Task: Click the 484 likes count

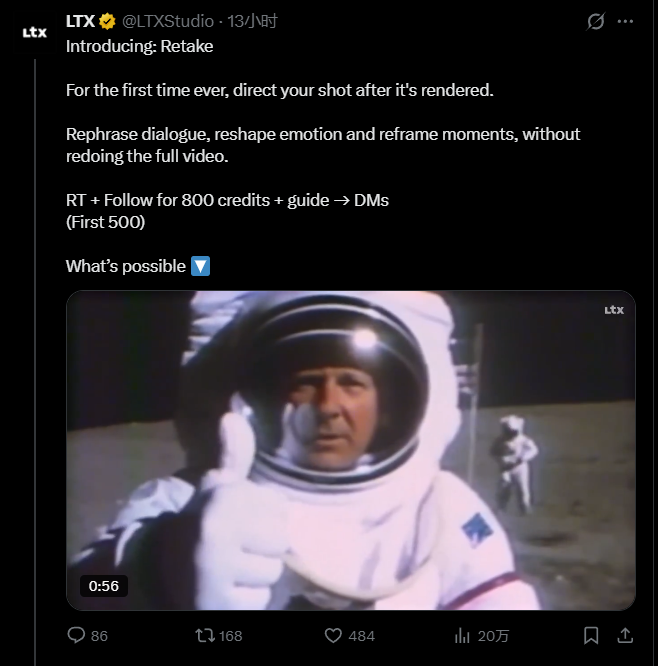Action: pos(362,636)
